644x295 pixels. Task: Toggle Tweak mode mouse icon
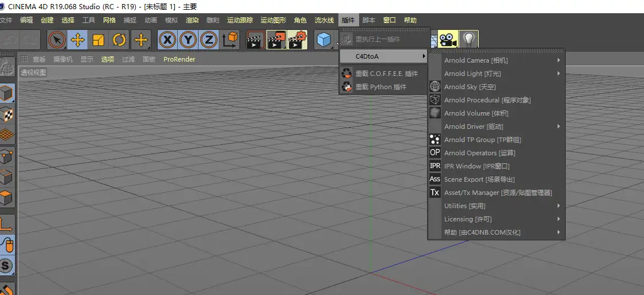coord(7,244)
